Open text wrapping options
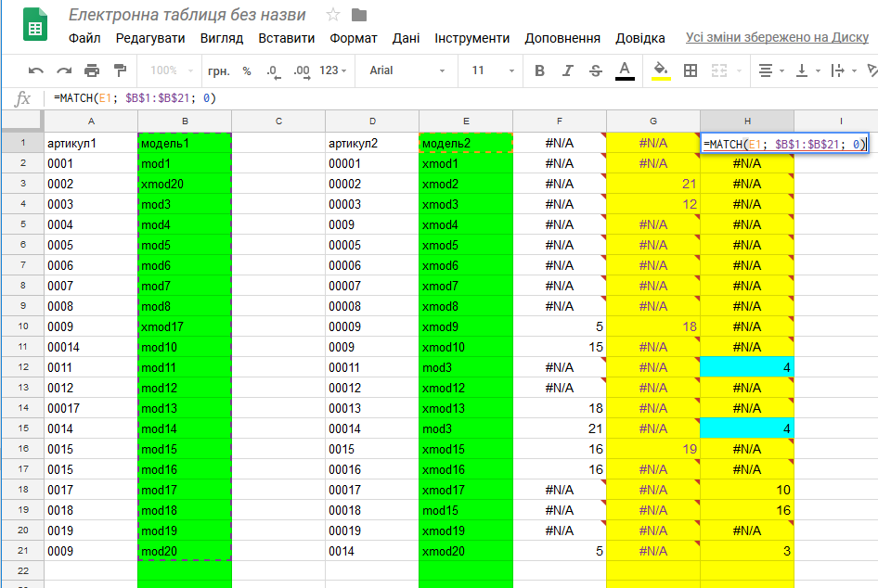The height and width of the screenshot is (588, 878). point(844,70)
